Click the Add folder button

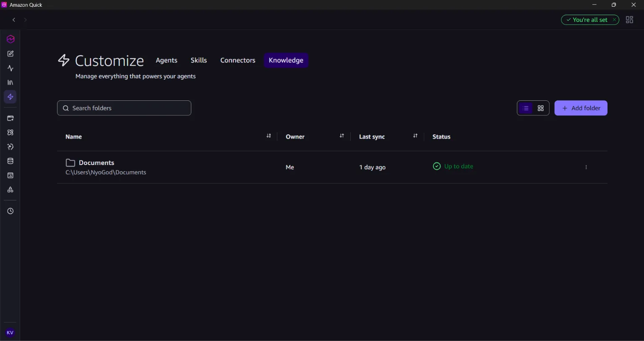(x=581, y=108)
